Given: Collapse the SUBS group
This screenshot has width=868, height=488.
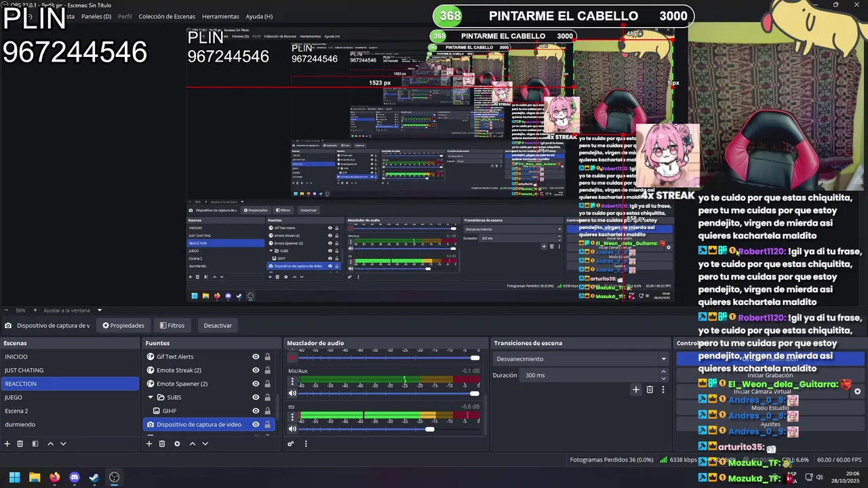Looking at the screenshot, I should click(151, 397).
